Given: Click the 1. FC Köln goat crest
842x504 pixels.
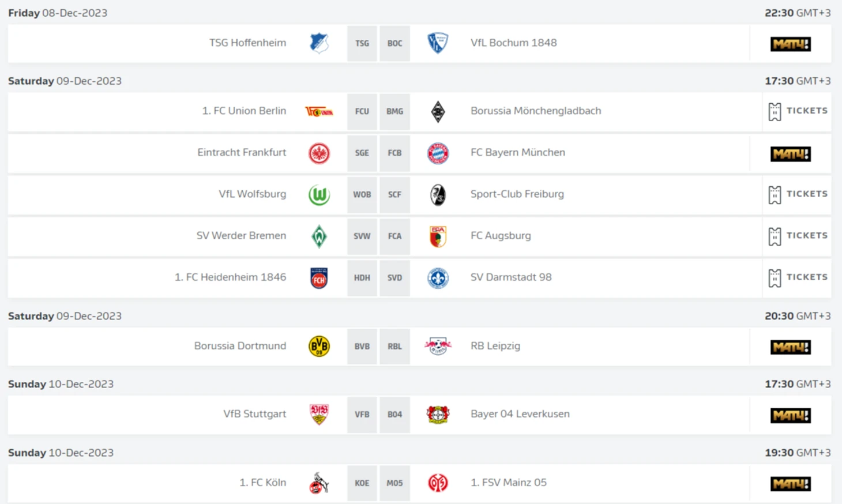Looking at the screenshot, I should 319,483.
